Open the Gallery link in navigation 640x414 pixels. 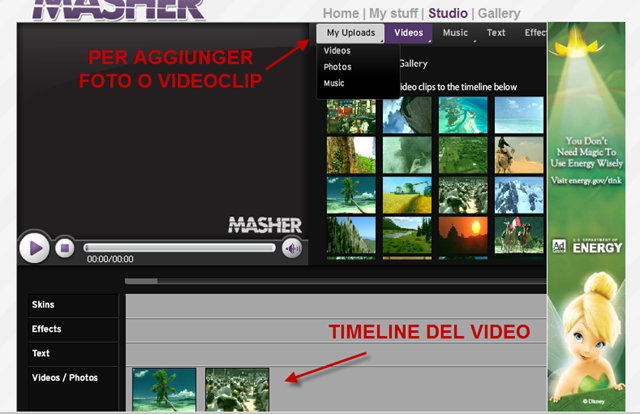[x=499, y=13]
